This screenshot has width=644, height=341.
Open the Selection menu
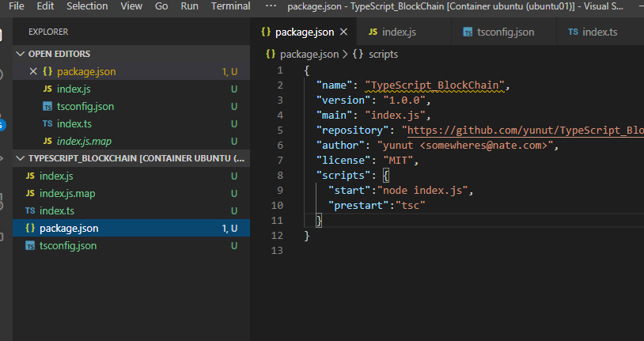click(87, 6)
